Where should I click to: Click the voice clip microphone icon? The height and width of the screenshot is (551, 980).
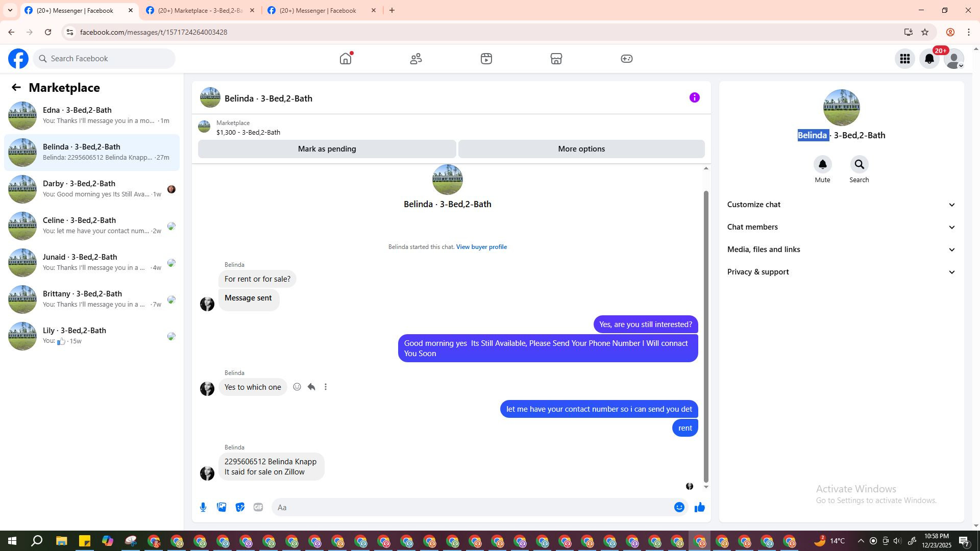coord(203,507)
